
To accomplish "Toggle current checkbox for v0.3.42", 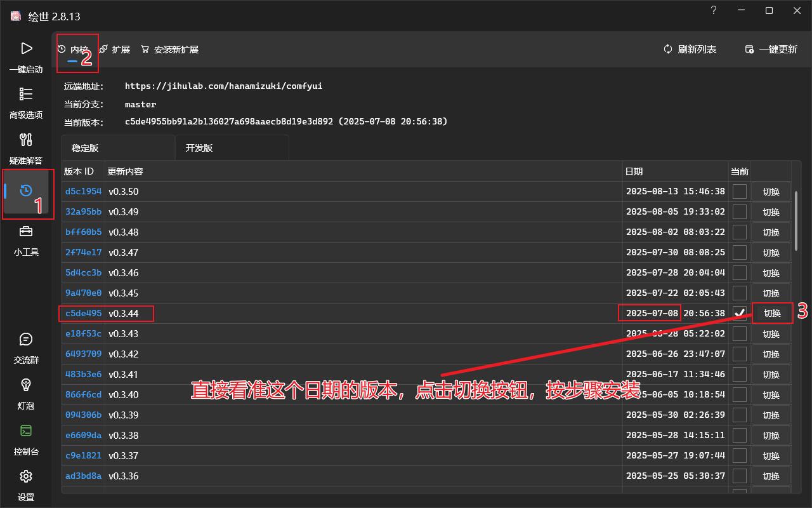I will click(740, 354).
